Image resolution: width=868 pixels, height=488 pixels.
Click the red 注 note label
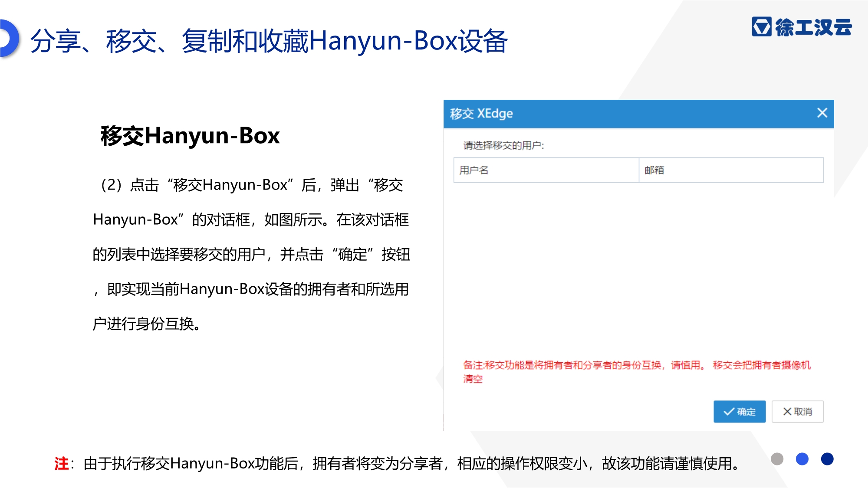coord(62,463)
